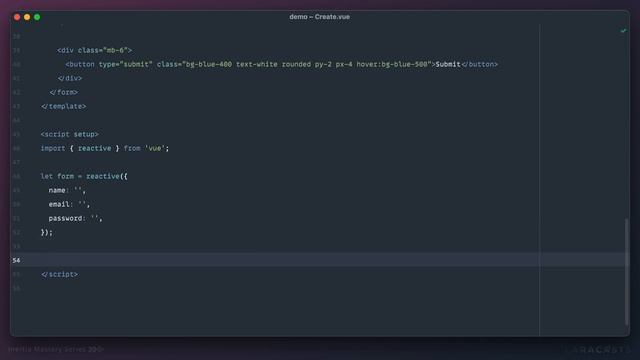Click the 'Submit' button text in code
This screenshot has width=640, height=360.
click(448, 64)
